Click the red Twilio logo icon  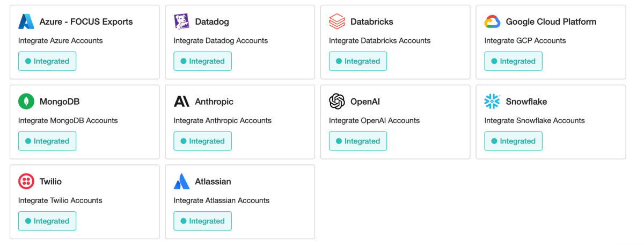pos(26,182)
